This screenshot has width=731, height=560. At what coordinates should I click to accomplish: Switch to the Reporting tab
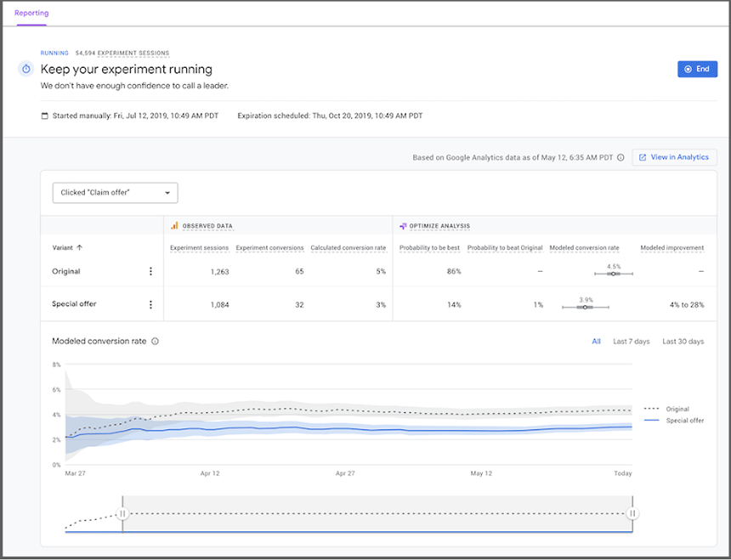[x=31, y=14]
